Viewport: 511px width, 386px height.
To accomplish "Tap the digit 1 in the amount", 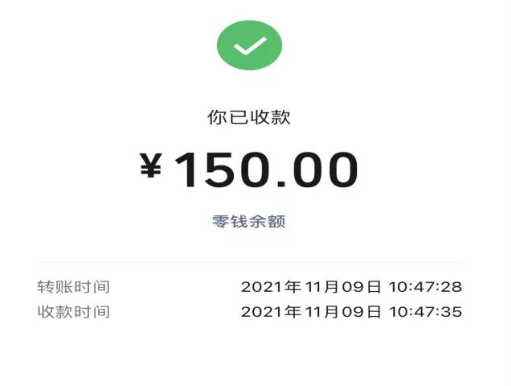I will tap(187, 169).
